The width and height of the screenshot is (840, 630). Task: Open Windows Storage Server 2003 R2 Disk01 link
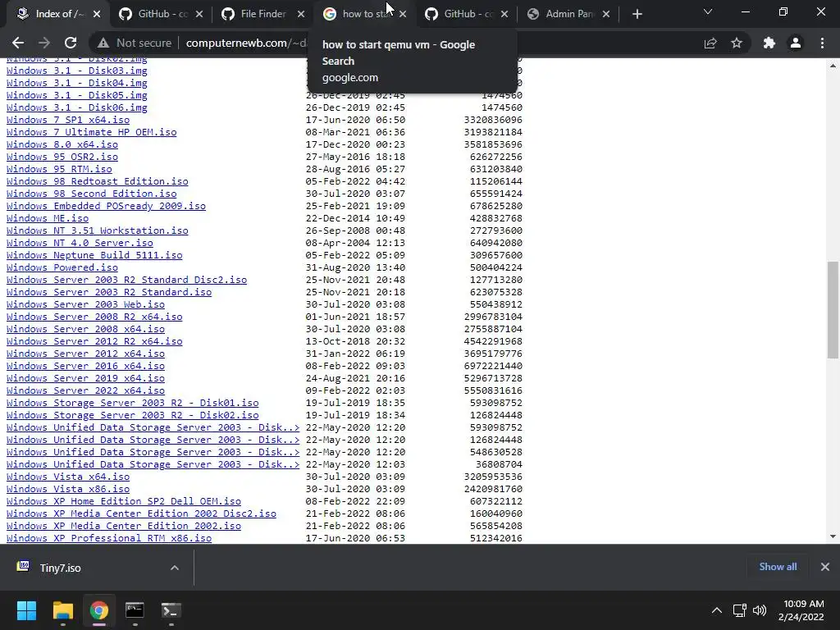(x=132, y=403)
